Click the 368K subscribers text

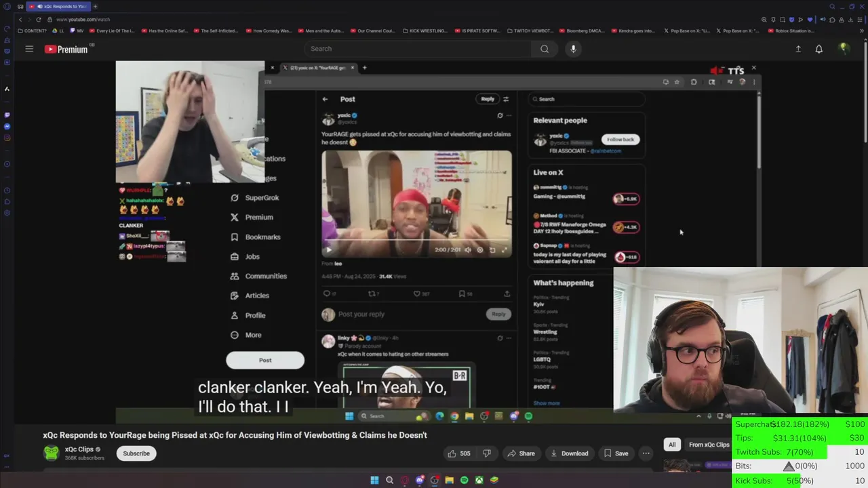pos(85,458)
